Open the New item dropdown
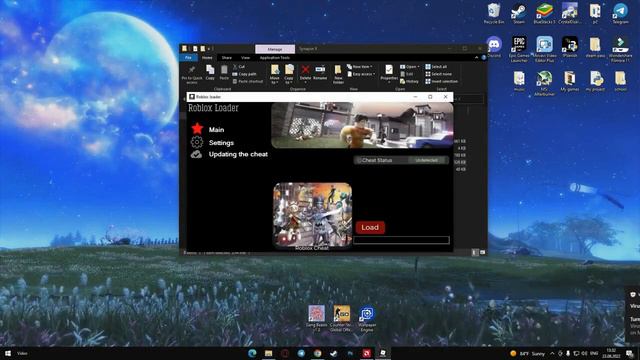The width and height of the screenshot is (640, 360). coord(359,67)
